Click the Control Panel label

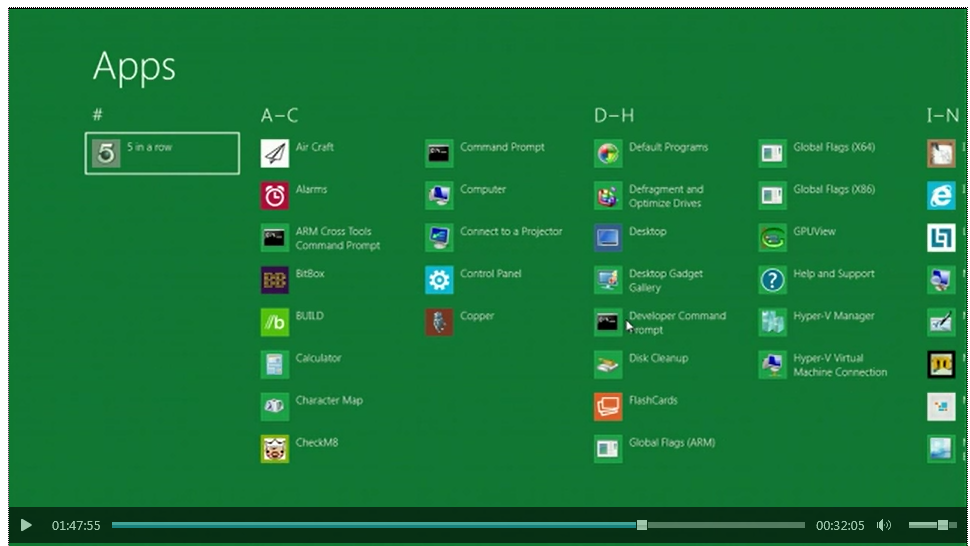(x=491, y=273)
